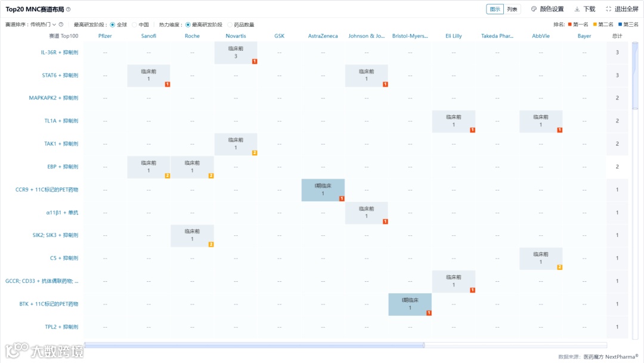Open BTK + 11C标记的PET药物 track

48,304
